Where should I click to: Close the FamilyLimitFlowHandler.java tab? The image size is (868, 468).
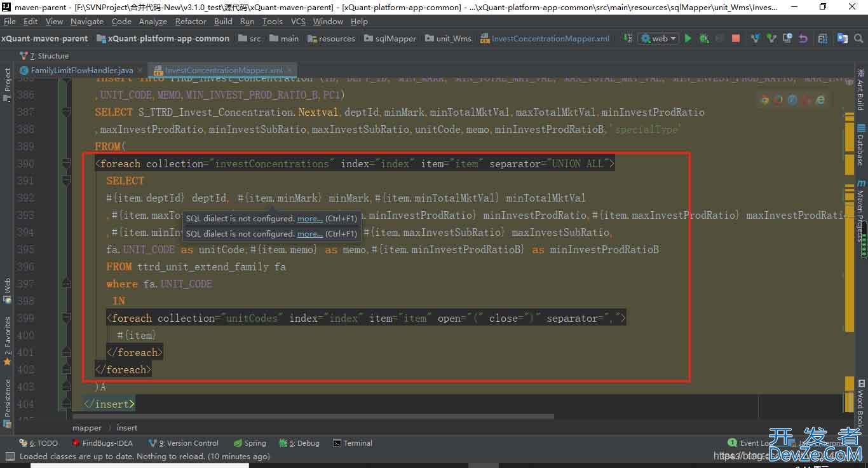140,70
